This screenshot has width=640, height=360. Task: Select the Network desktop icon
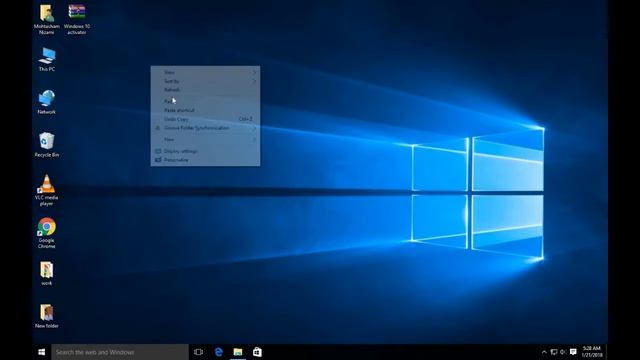[x=47, y=102]
